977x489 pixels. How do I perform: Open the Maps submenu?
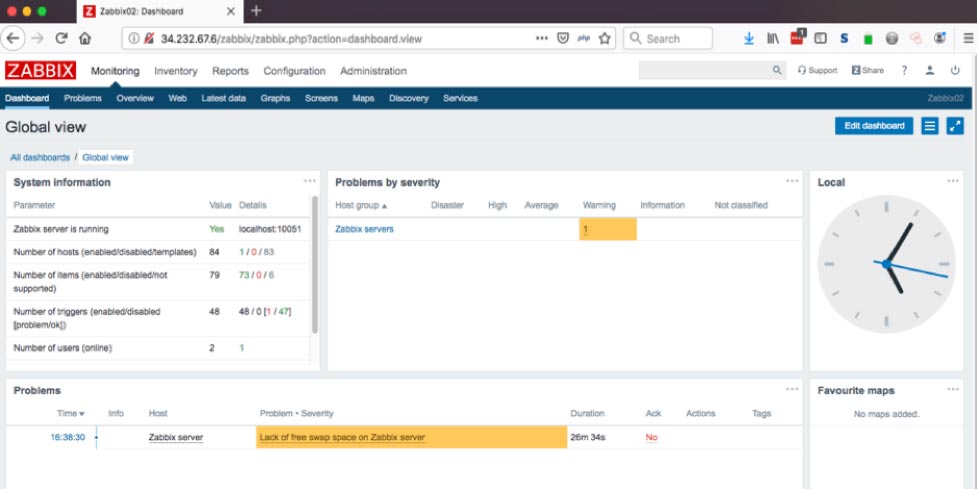[363, 98]
